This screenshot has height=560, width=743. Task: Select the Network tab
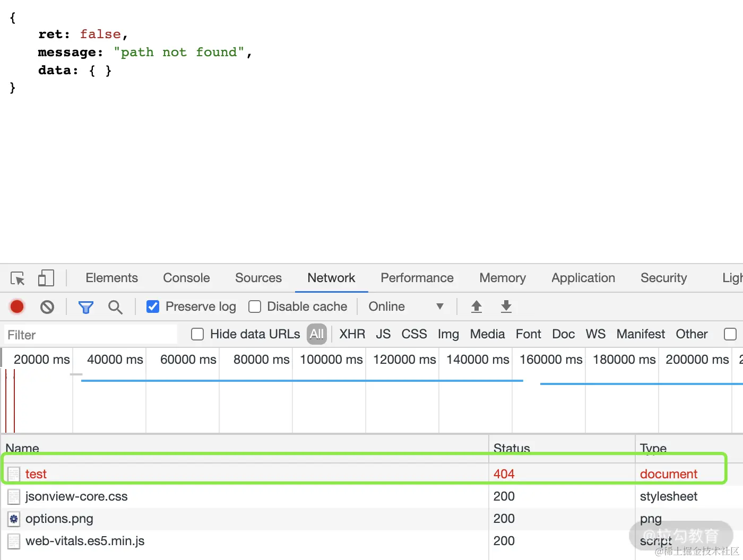click(x=331, y=278)
